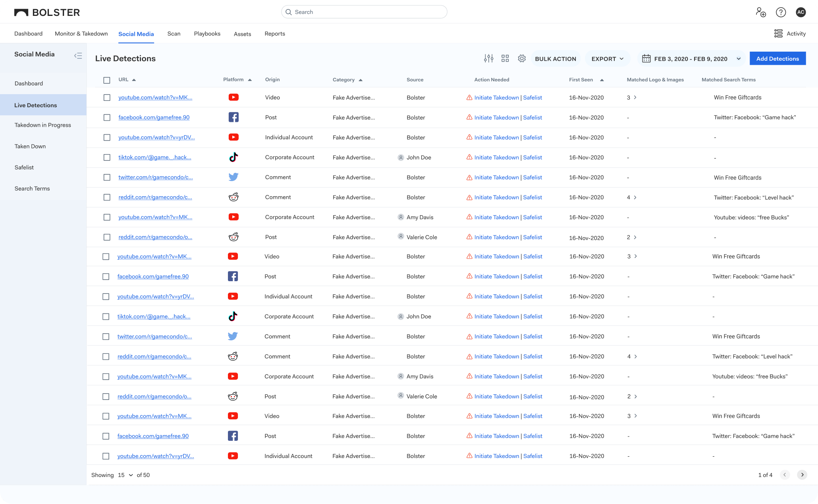The width and height of the screenshot is (818, 504).
Task: Click the BULK ACTION button
Action: [555, 59]
